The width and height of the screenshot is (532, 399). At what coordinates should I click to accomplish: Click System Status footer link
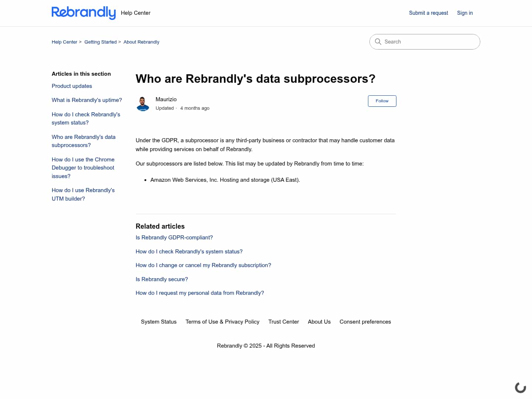tap(158, 322)
